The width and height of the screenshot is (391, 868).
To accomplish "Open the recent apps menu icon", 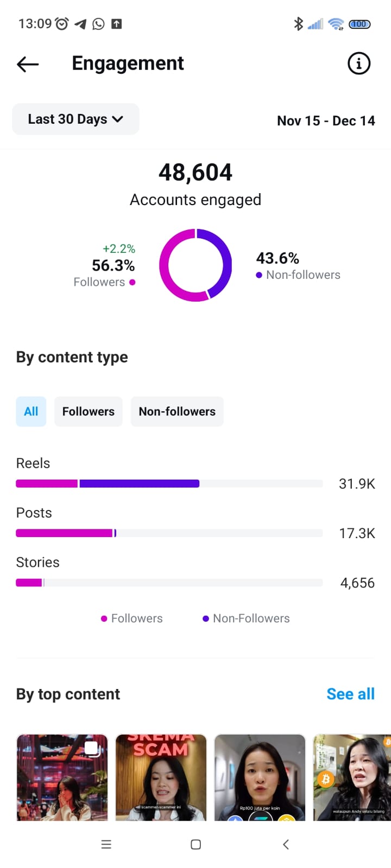I will [106, 844].
